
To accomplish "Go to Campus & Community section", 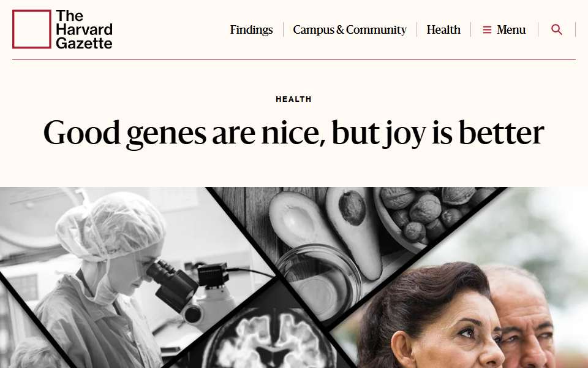I will pyautogui.click(x=350, y=29).
